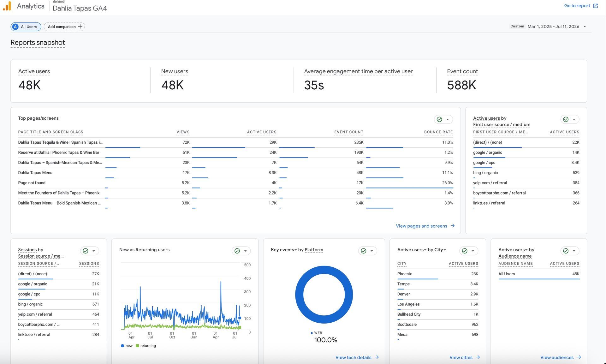Click the arrow icon next to View pages and screens

453,226
